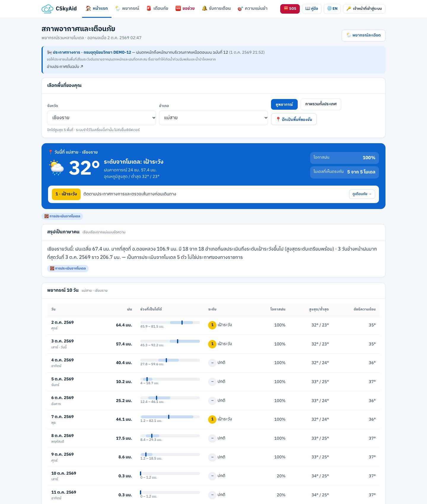Click the ดัชนีความร้อน column header
Viewport: 427px width, 504px height.
(x=364, y=309)
